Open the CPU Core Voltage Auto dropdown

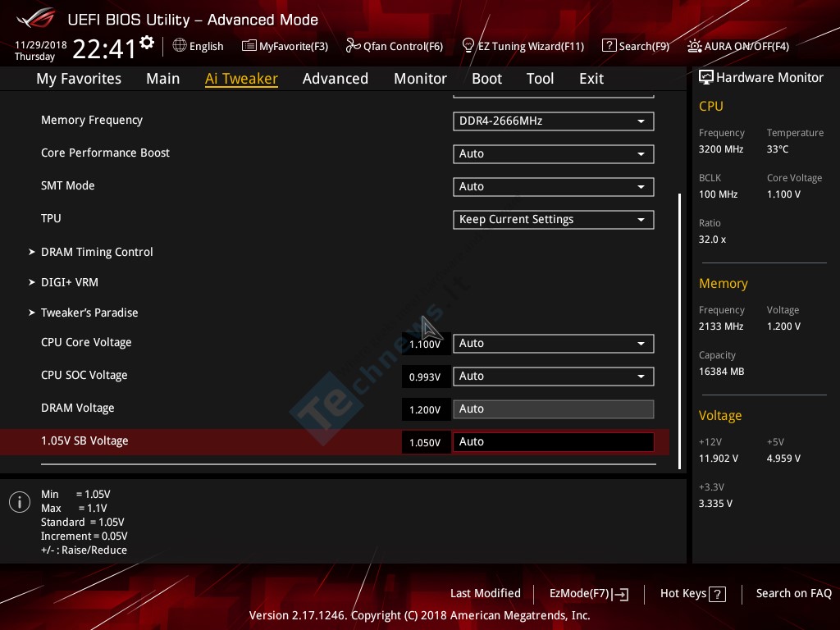[x=553, y=344]
